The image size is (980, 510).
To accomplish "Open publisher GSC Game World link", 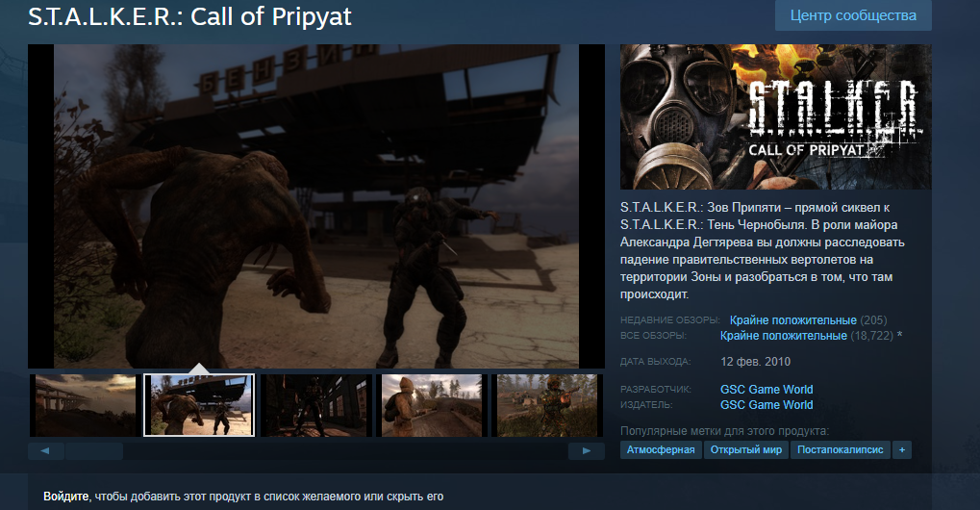I will pyautogui.click(x=766, y=405).
